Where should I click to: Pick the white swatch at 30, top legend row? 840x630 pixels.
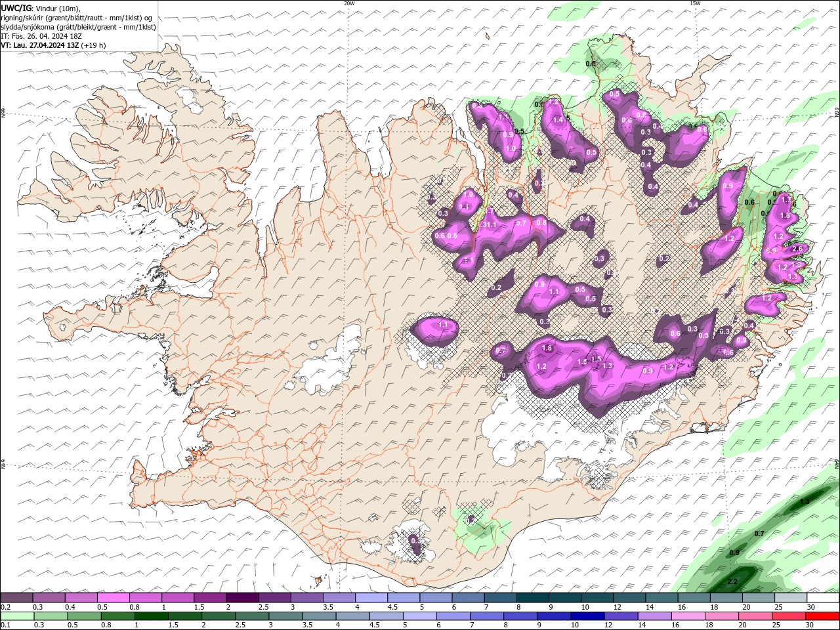[x=823, y=598]
